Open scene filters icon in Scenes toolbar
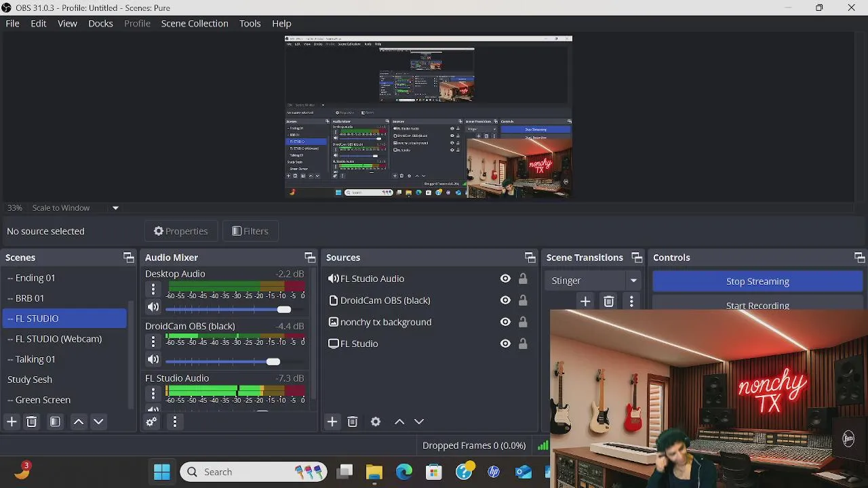 click(x=55, y=422)
